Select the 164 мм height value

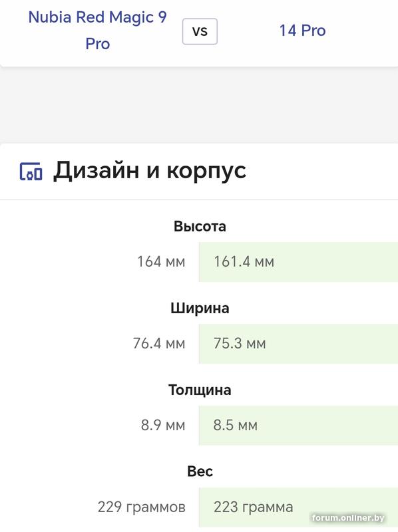(161, 261)
